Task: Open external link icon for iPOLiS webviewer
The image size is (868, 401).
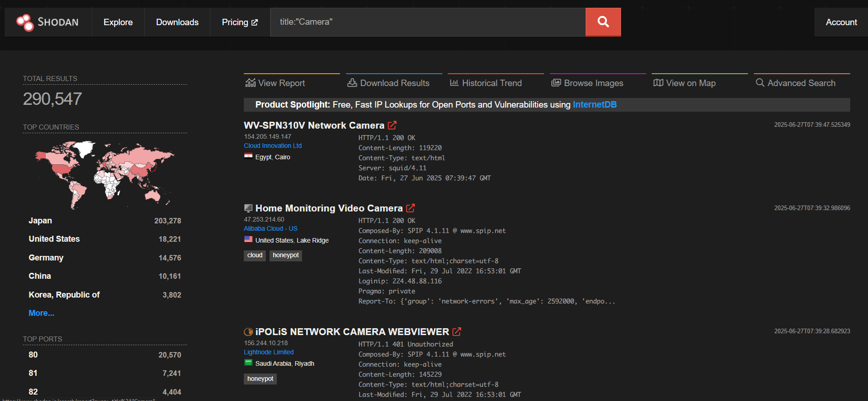Action: (x=457, y=331)
